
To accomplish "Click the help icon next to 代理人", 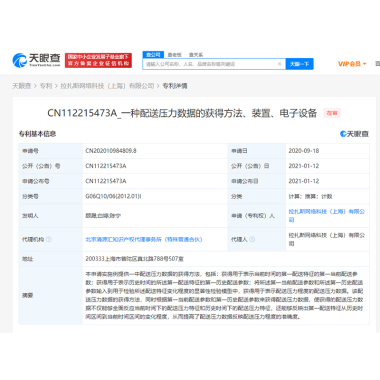I will coord(252,239).
